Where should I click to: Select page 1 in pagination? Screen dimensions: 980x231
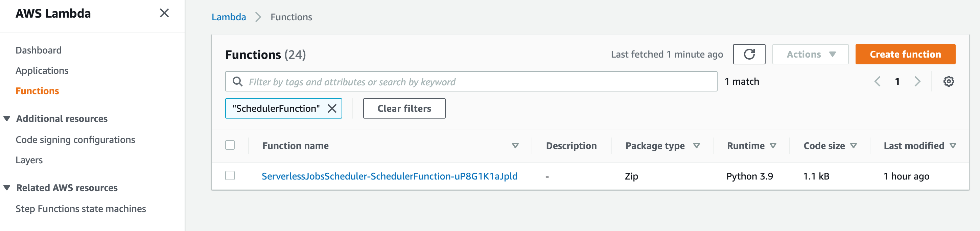tap(898, 81)
